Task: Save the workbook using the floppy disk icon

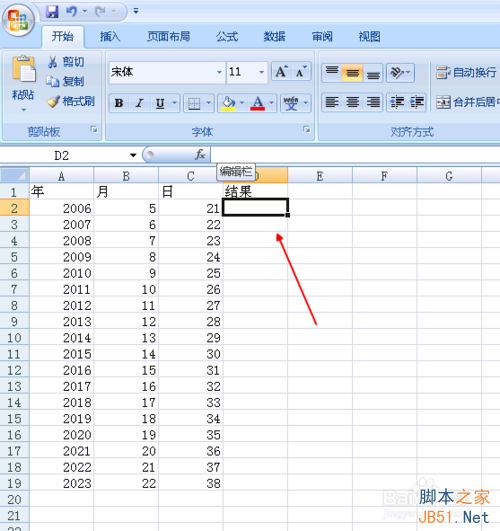Action: [x=52, y=12]
